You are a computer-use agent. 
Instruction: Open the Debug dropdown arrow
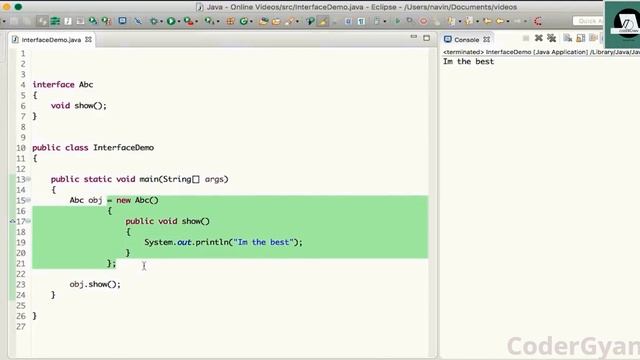[162, 21]
